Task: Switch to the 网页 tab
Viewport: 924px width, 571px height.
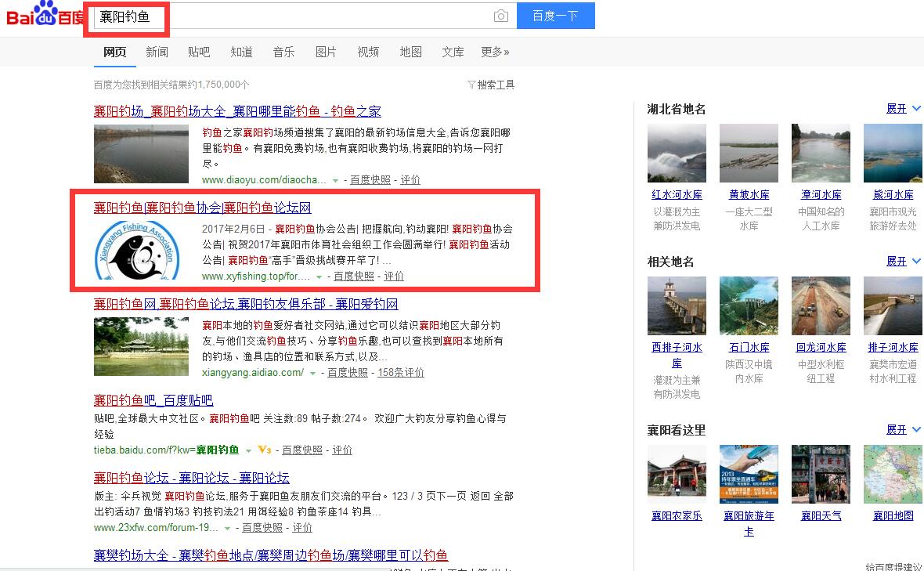Action: point(115,52)
